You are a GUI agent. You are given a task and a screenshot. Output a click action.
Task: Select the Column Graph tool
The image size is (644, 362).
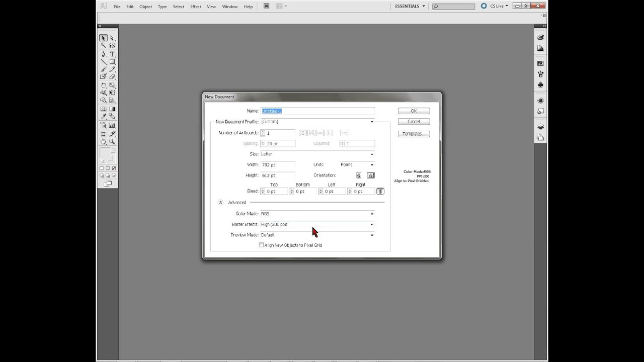tap(112, 125)
